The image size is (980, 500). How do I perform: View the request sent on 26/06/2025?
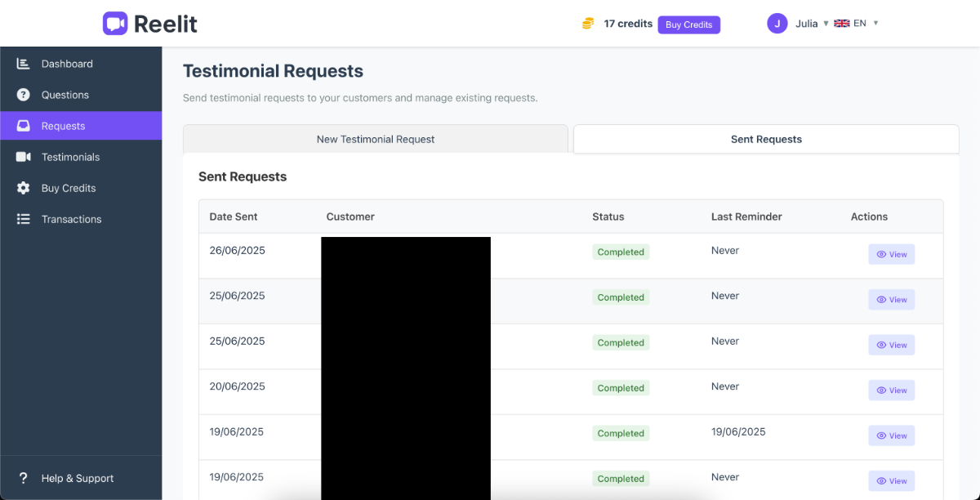click(x=891, y=254)
